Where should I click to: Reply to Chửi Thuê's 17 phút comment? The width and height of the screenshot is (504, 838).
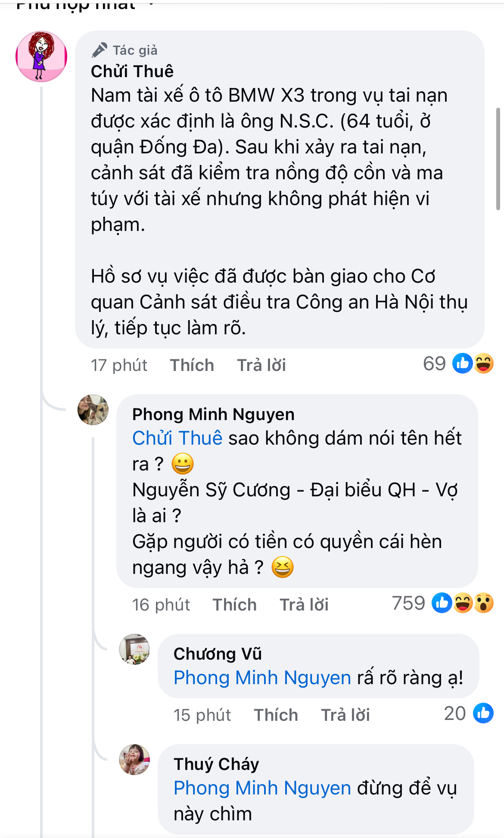click(261, 365)
